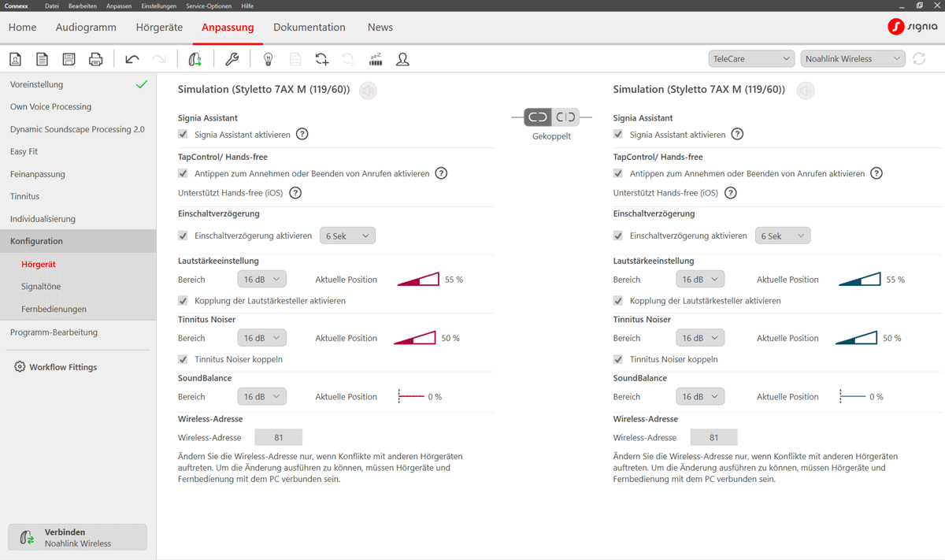Image resolution: width=945 pixels, height=560 pixels.
Task: Open help for left Unterstützt Hands-free (iOS)
Action: point(295,193)
